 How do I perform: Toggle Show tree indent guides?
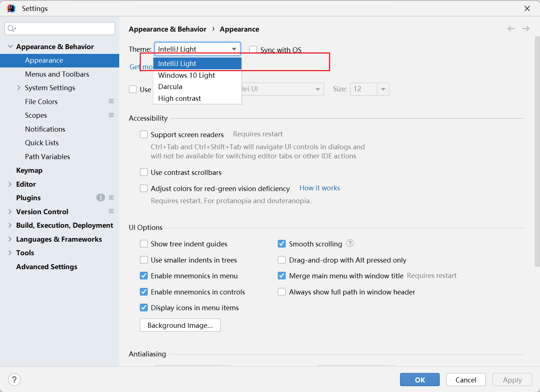(144, 244)
